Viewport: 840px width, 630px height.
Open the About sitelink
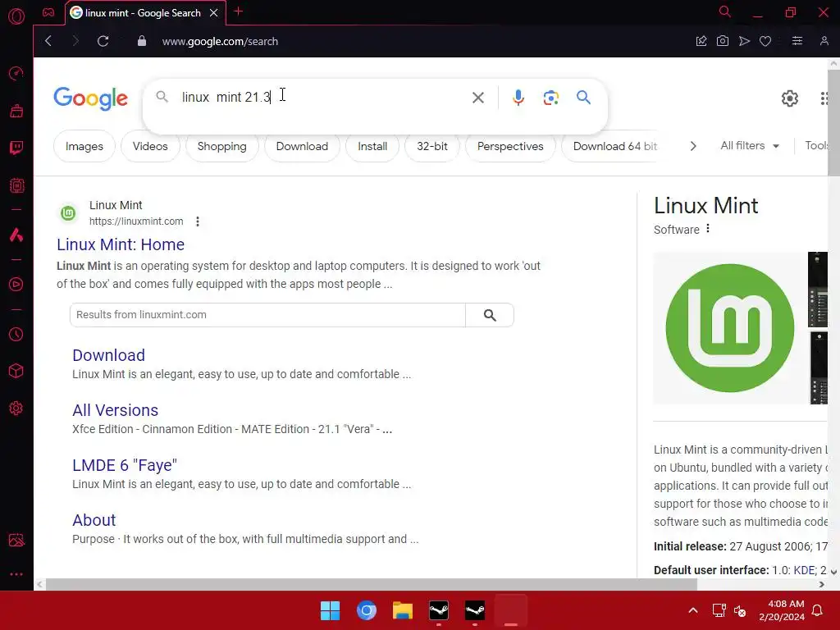(x=94, y=520)
